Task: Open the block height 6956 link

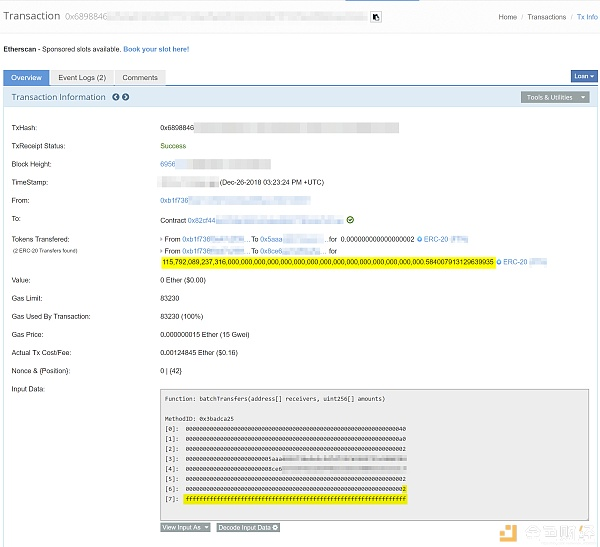Action: [x=168, y=164]
